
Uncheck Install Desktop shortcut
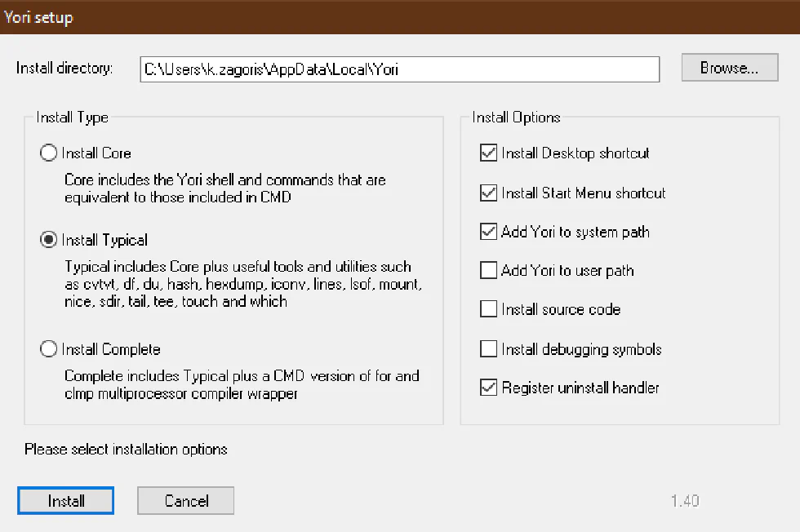point(489,153)
